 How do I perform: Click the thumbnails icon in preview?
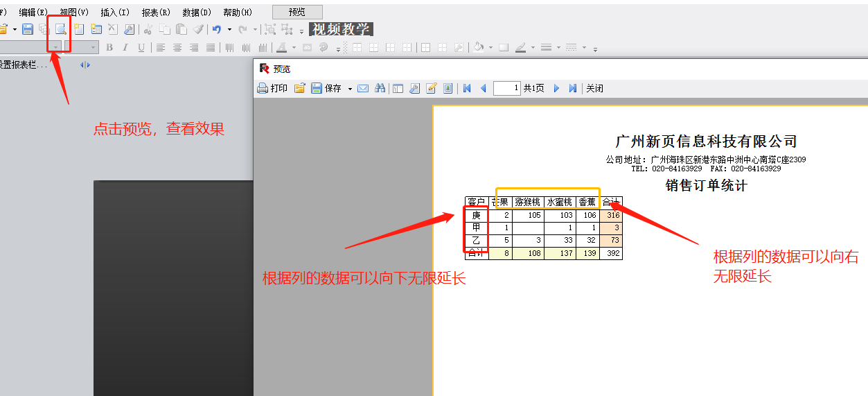click(448, 88)
